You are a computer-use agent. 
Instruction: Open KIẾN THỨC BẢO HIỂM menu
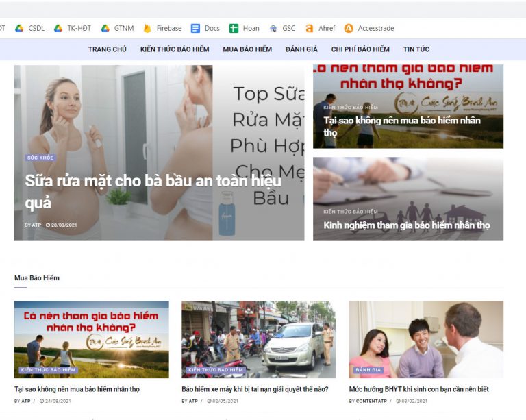click(175, 49)
